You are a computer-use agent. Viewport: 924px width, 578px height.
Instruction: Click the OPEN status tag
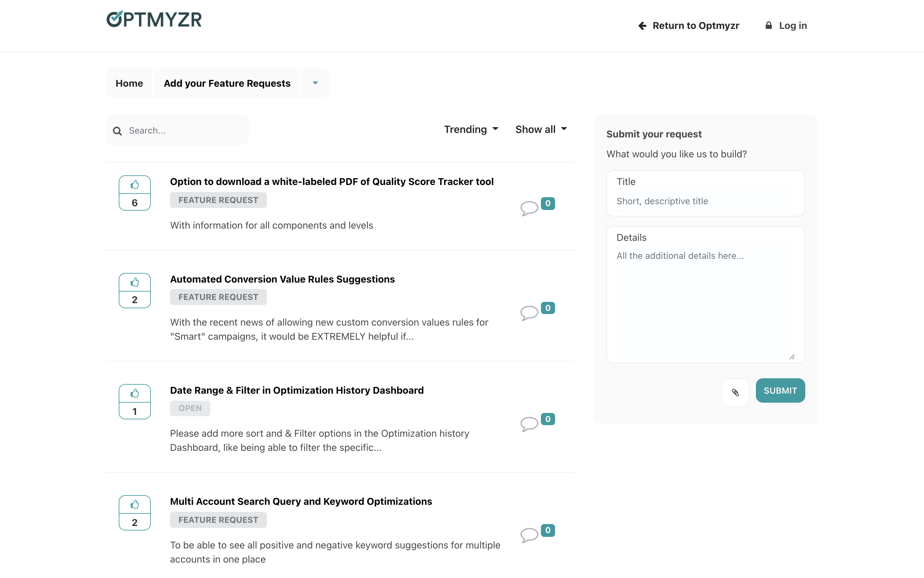coord(190,408)
